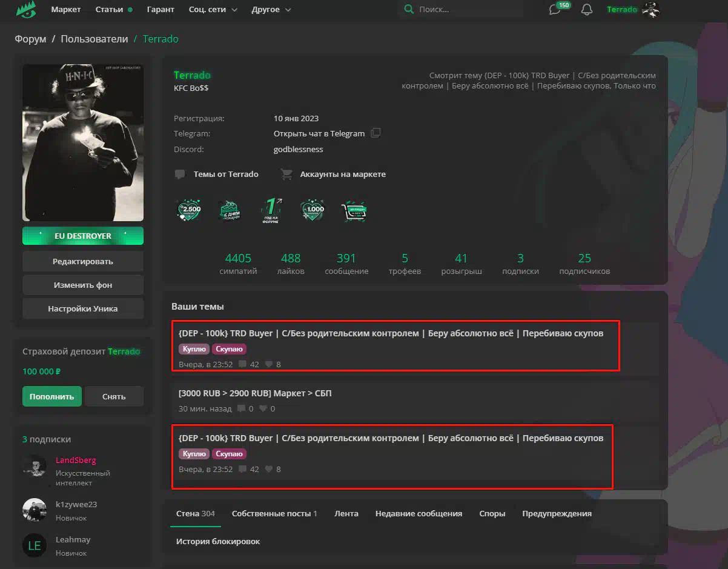Copy the Telegram link with the copy icon
This screenshot has height=569, width=728.
click(x=376, y=133)
